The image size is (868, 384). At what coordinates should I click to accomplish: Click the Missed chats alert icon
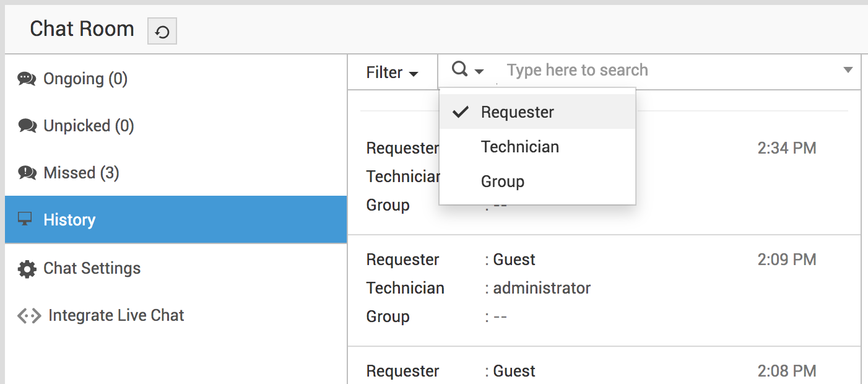27,173
